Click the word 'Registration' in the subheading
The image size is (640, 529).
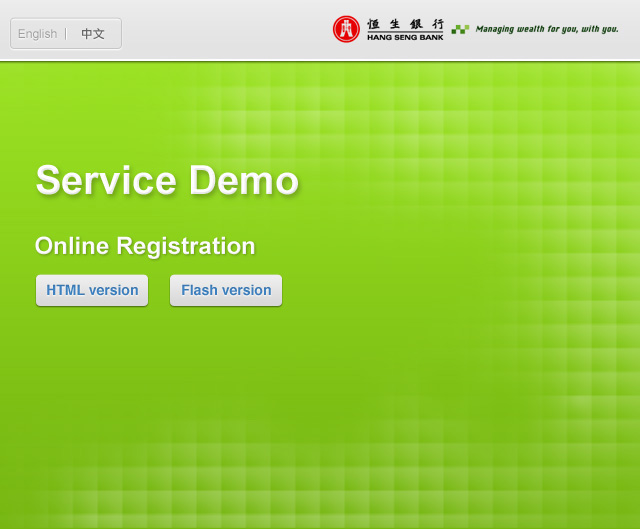click(x=186, y=246)
